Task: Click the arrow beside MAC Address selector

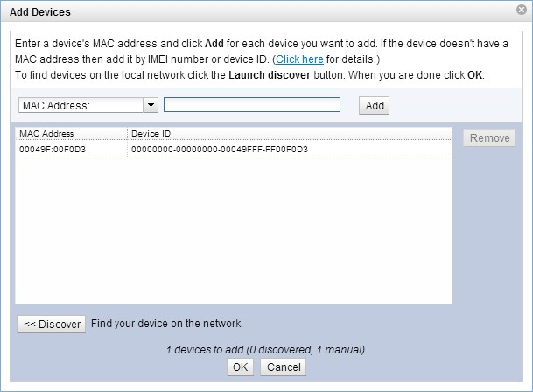Action: coord(150,105)
